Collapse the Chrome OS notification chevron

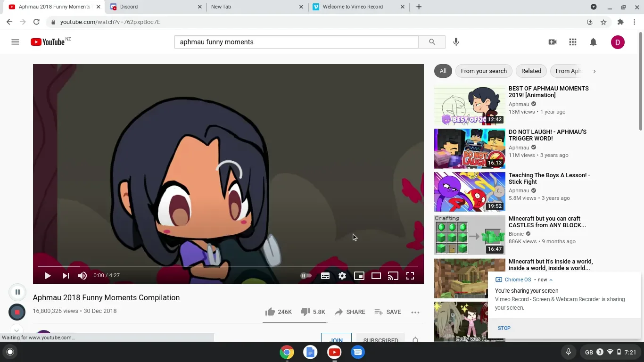pos(551,280)
